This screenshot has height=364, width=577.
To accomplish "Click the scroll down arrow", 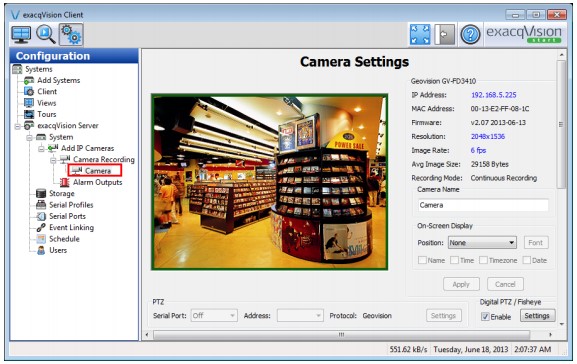I will point(562,324).
